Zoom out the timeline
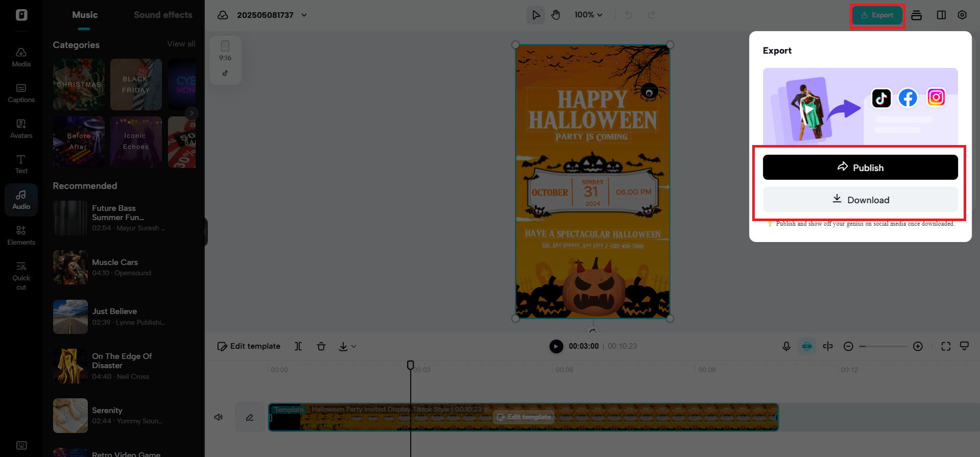 [848, 346]
